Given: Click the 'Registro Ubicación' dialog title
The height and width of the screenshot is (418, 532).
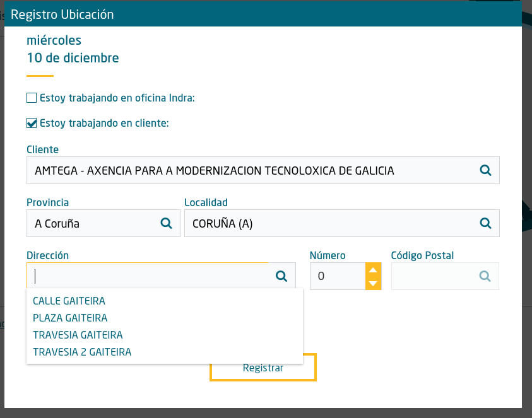Looking at the screenshot, I should click(62, 15).
